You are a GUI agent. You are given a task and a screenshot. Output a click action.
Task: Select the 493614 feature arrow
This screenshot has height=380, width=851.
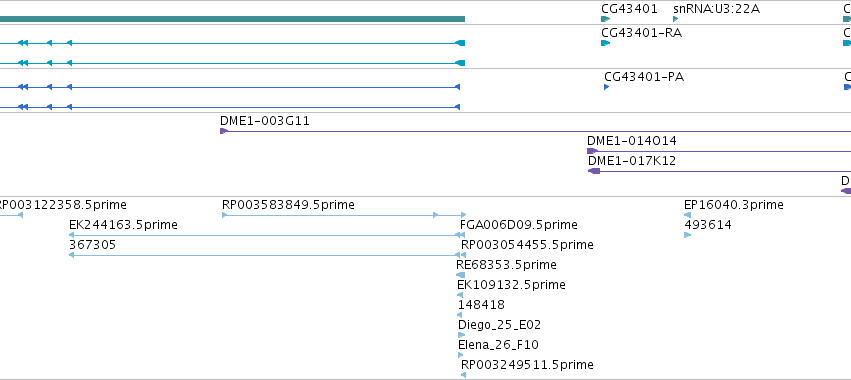[x=688, y=235]
